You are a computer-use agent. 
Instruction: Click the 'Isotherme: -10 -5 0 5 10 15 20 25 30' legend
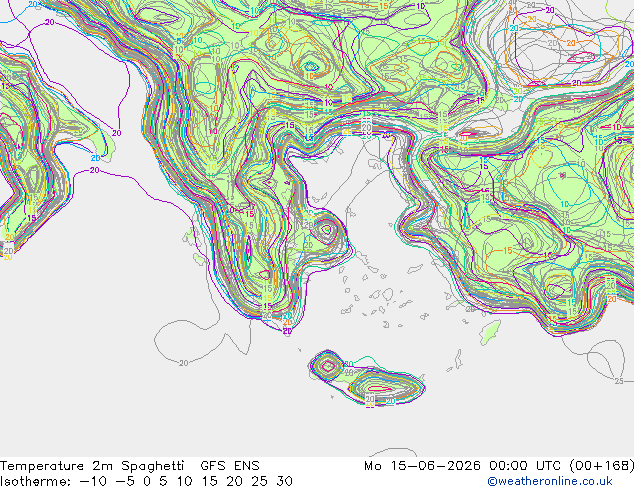point(146,481)
